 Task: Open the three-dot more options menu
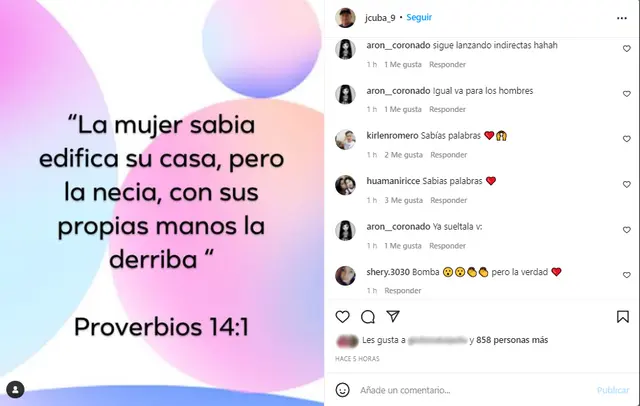point(622,18)
